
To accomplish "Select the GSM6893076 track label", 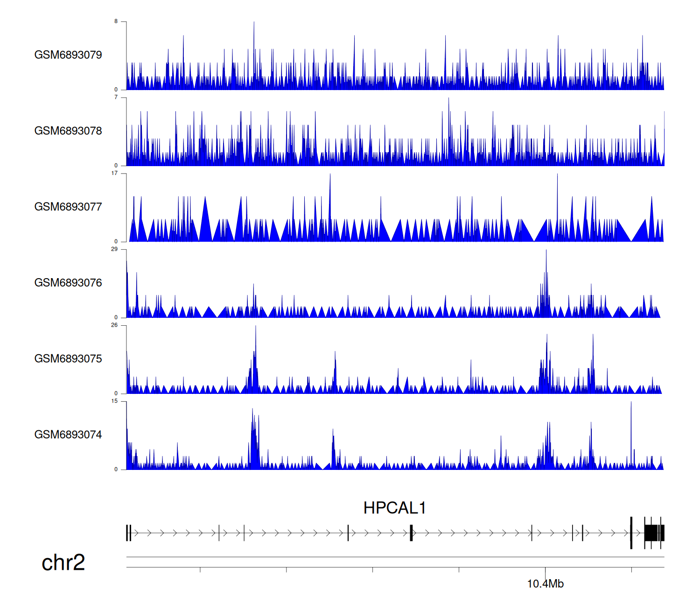I will pos(68,283).
